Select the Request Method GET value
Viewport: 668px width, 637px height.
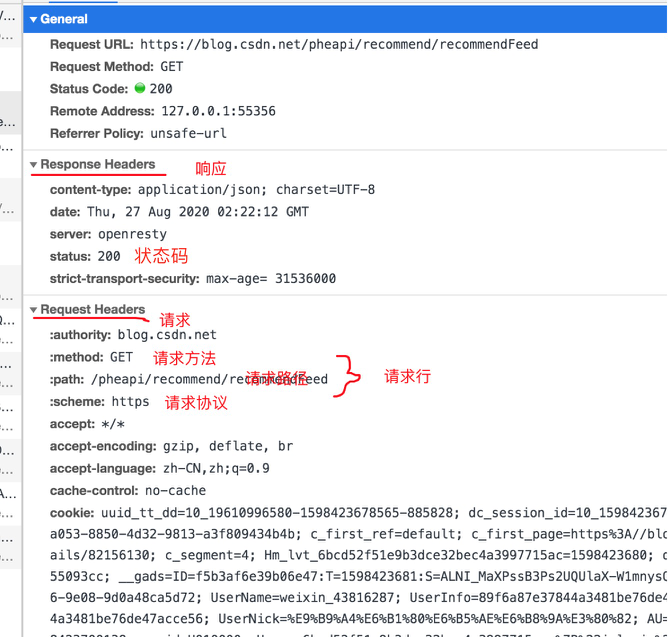pyautogui.click(x=172, y=66)
